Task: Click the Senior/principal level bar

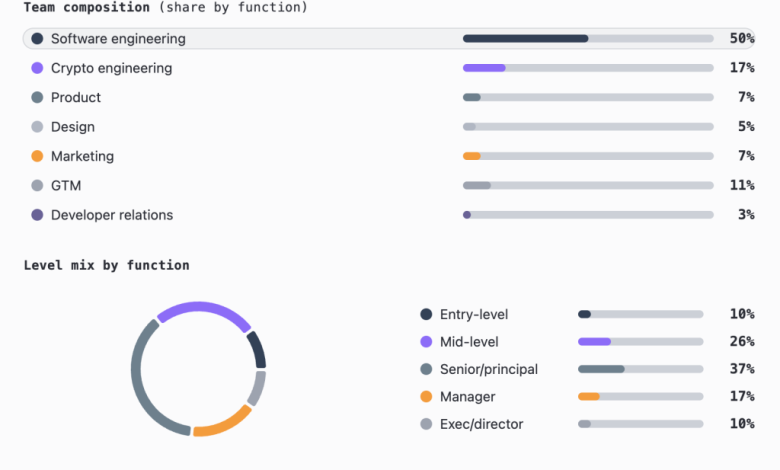Action: tap(640, 369)
